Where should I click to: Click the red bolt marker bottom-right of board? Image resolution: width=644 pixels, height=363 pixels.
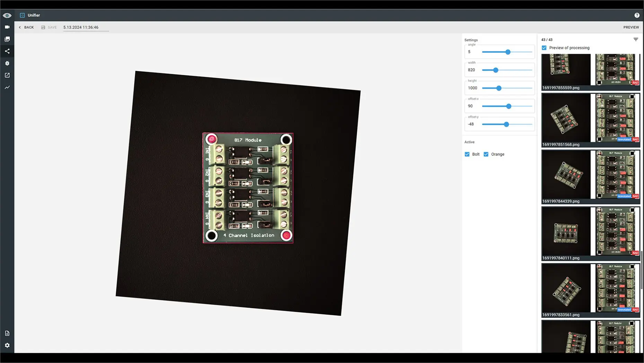point(286,235)
